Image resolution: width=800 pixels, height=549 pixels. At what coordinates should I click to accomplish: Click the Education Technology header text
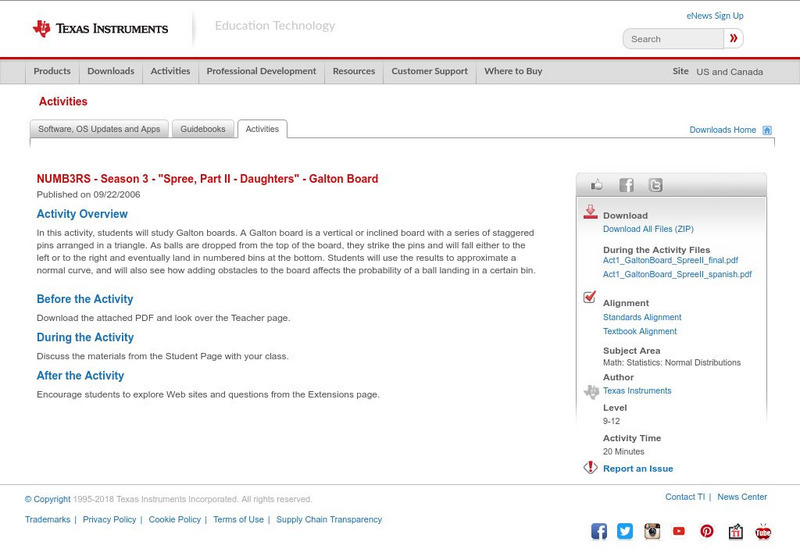(274, 26)
